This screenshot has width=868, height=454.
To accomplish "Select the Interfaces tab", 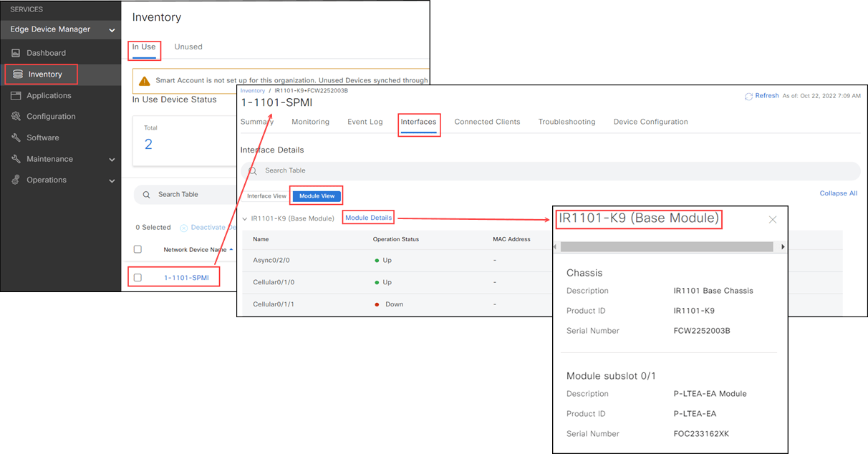I will [418, 122].
